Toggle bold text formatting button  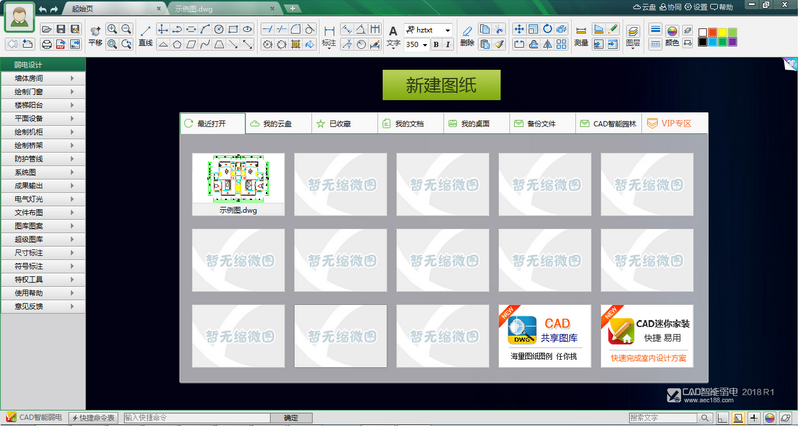pyautogui.click(x=436, y=45)
